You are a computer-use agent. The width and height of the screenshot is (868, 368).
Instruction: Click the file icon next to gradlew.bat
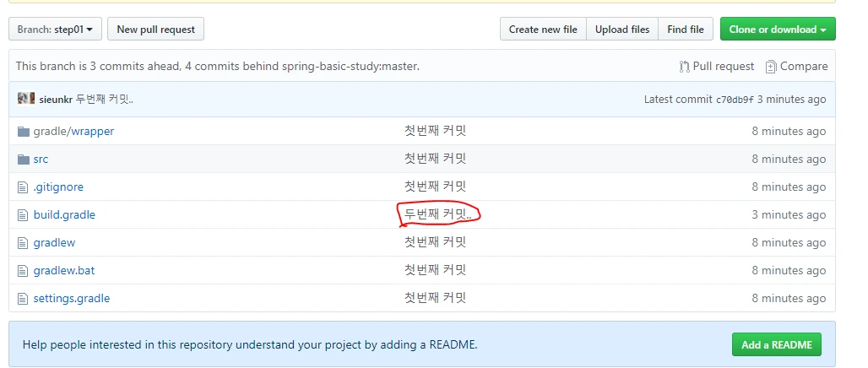(23, 271)
